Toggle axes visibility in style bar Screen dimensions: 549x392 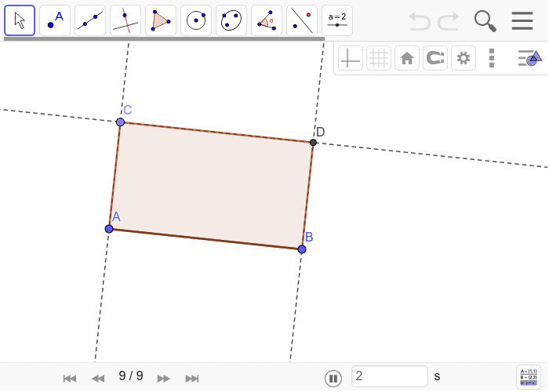351,58
